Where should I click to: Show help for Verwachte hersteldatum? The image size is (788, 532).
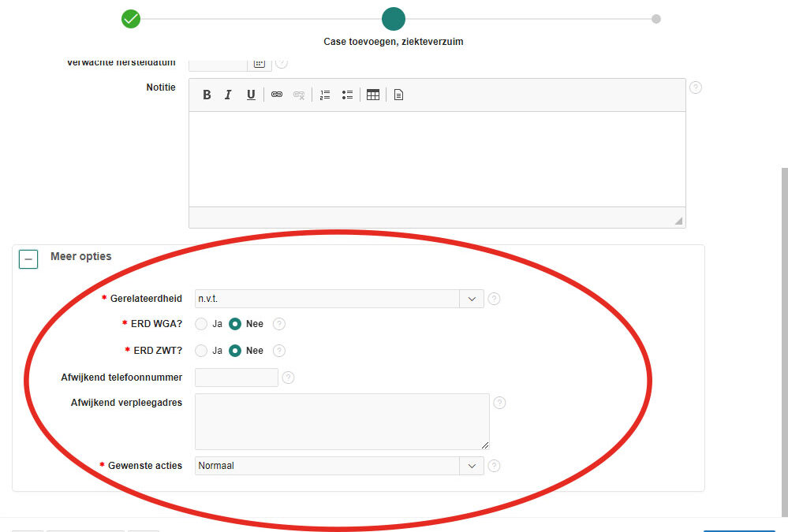[282, 63]
